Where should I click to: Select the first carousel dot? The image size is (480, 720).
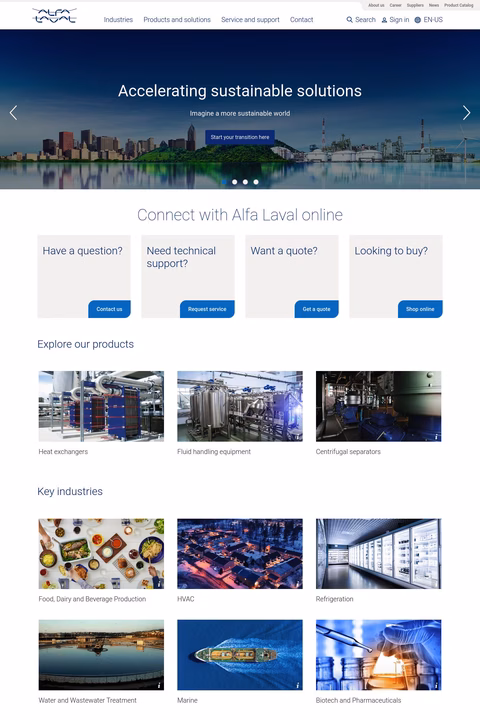click(224, 182)
